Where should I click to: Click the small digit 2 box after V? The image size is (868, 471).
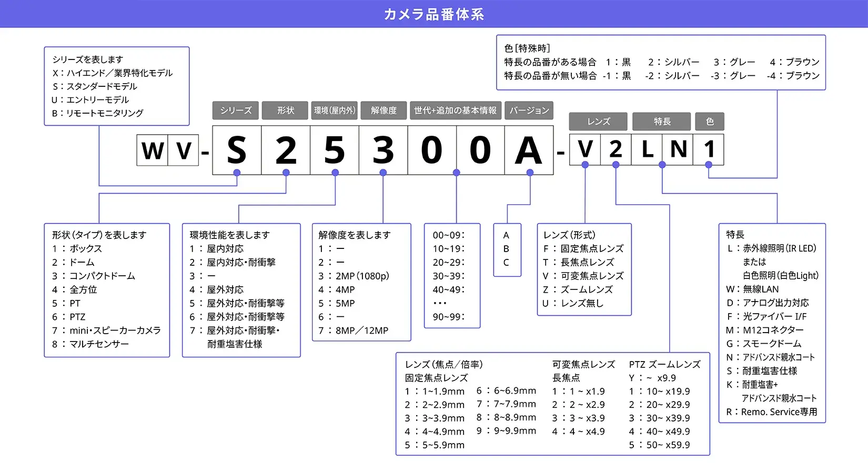(616, 149)
